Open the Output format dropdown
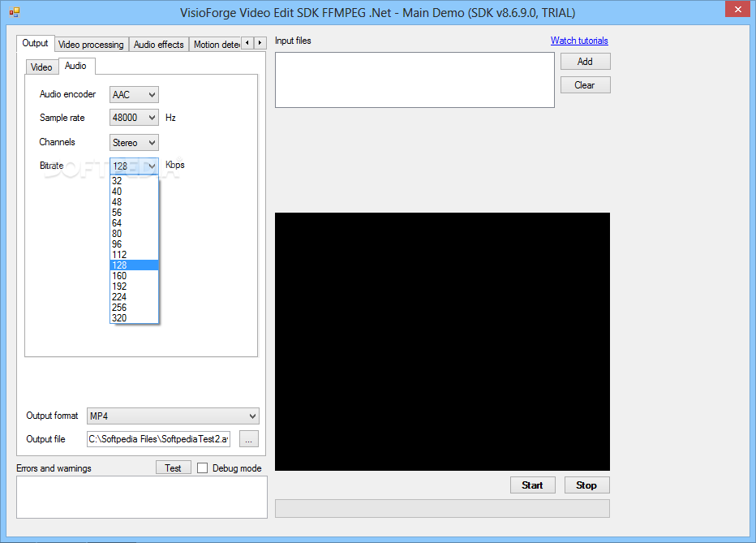The width and height of the screenshot is (756, 543). point(173,416)
